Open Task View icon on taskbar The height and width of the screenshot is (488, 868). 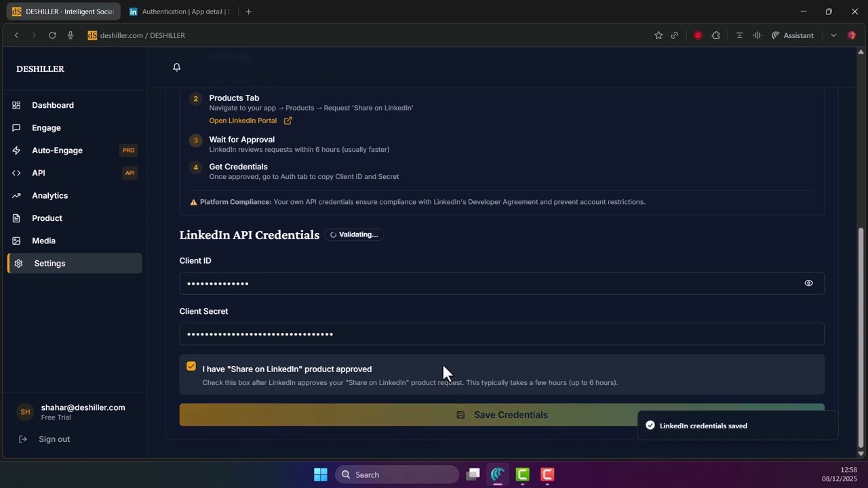pos(473,474)
